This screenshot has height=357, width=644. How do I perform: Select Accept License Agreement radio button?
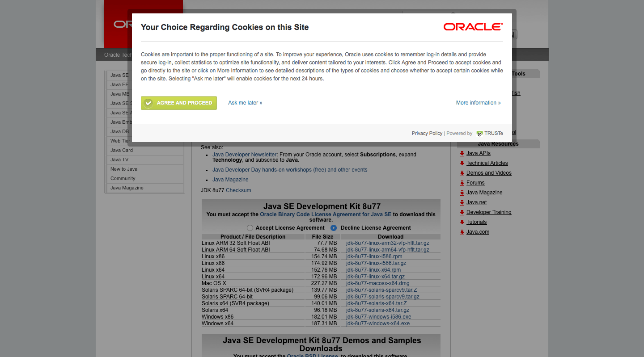pyautogui.click(x=250, y=228)
